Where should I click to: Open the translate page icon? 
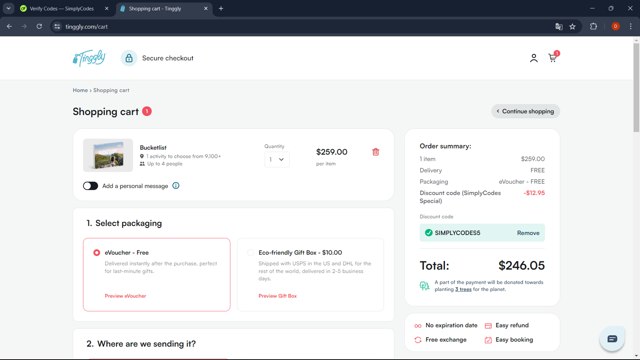click(559, 27)
